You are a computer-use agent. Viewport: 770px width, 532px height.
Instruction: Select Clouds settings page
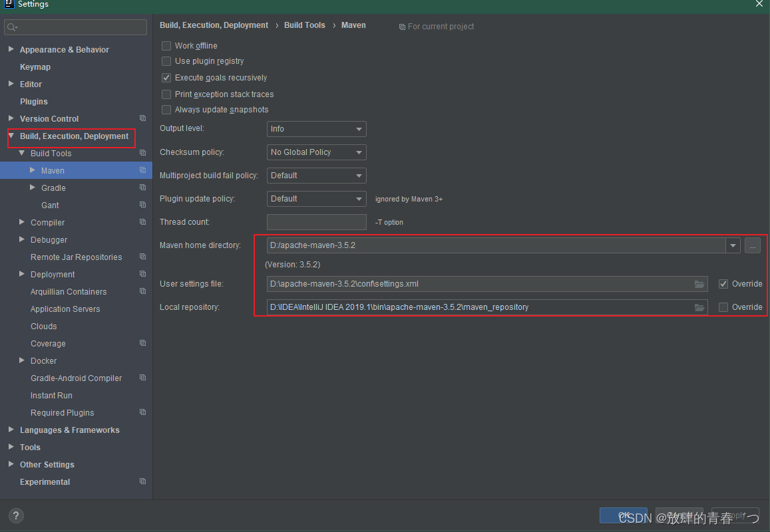44,327
